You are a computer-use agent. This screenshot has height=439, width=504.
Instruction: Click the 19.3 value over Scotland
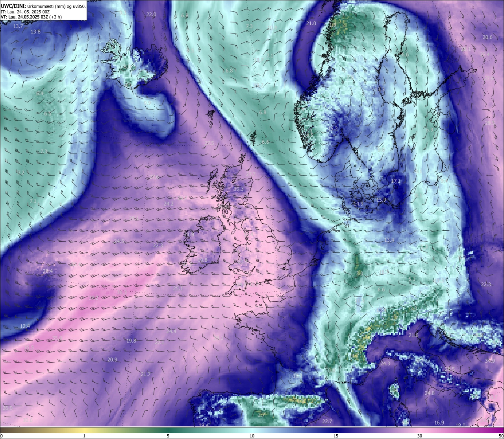pos(239,189)
